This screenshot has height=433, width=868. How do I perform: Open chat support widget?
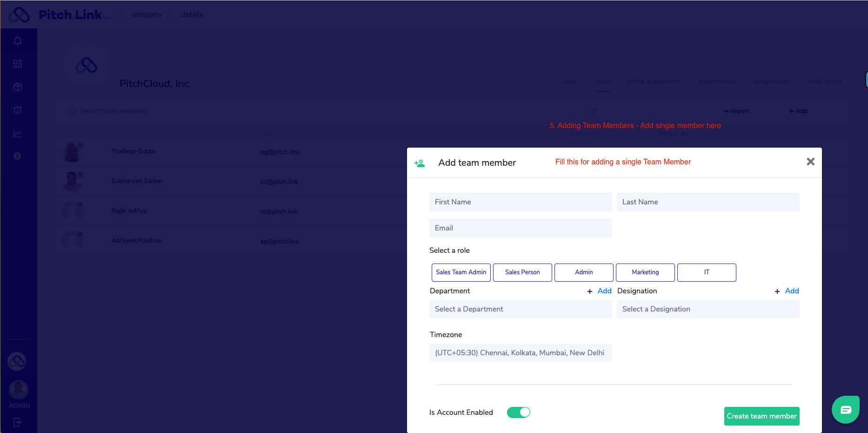[846, 410]
